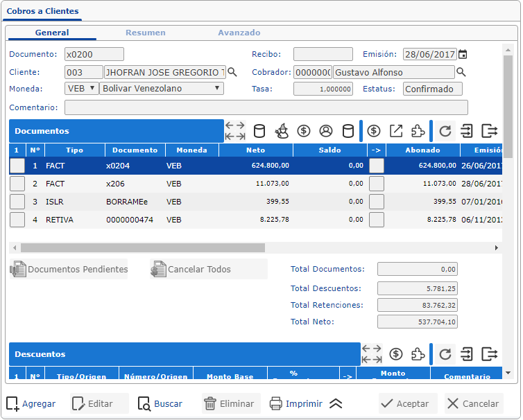Click the Cobrador search magnifier icon
Screen dimensions: 523x420
click(461, 72)
